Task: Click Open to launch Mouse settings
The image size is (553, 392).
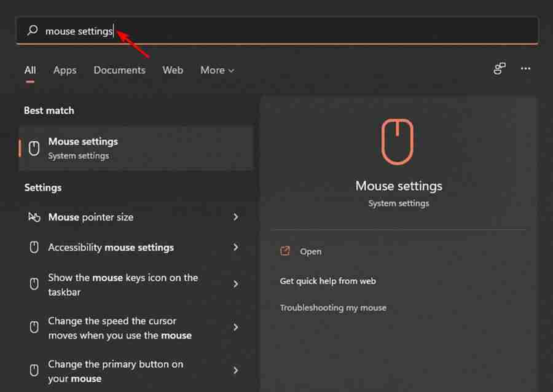Action: tap(310, 251)
